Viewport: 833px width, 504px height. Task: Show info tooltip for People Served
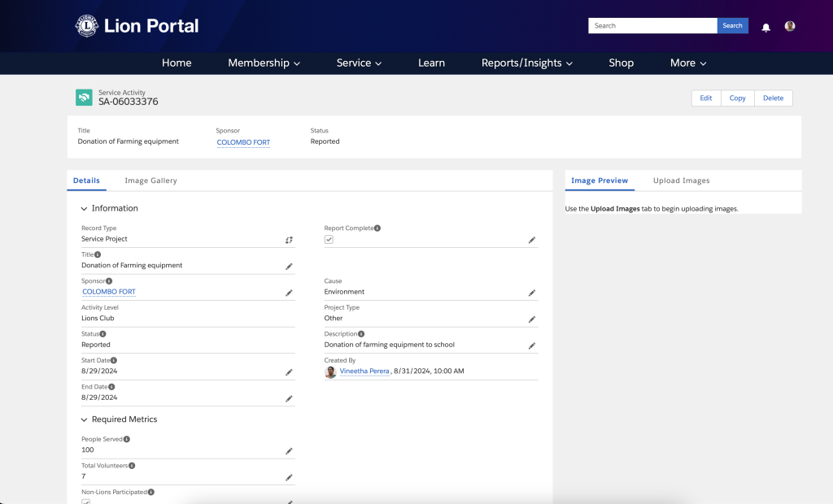click(x=126, y=439)
